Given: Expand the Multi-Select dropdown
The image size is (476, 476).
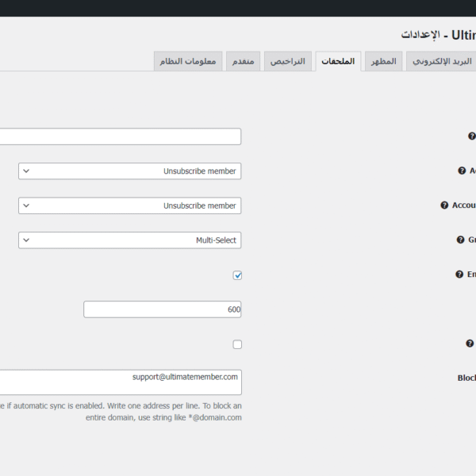Looking at the screenshot, I should pos(130,240).
